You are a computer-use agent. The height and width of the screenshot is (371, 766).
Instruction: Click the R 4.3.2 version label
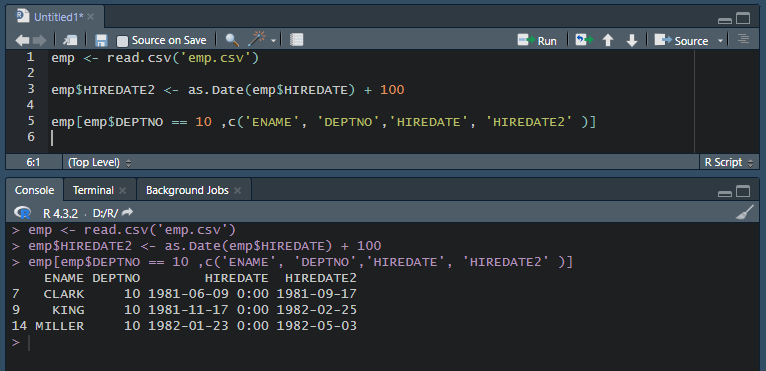pyautogui.click(x=61, y=213)
